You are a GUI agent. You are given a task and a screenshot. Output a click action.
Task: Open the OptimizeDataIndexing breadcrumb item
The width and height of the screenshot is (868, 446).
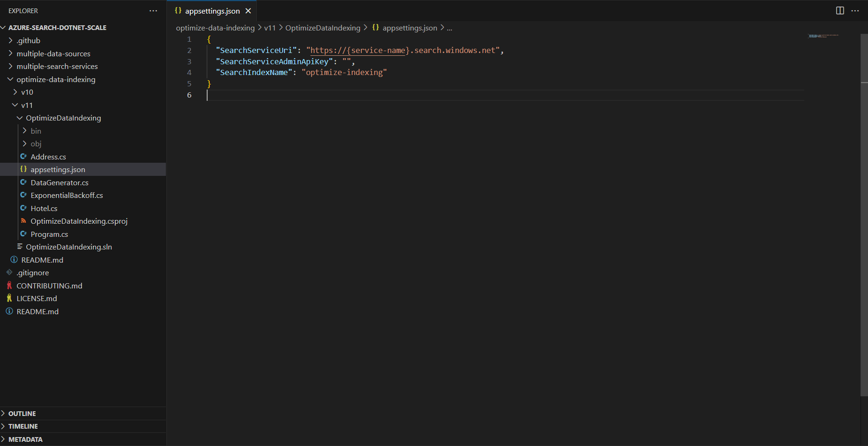(322, 28)
